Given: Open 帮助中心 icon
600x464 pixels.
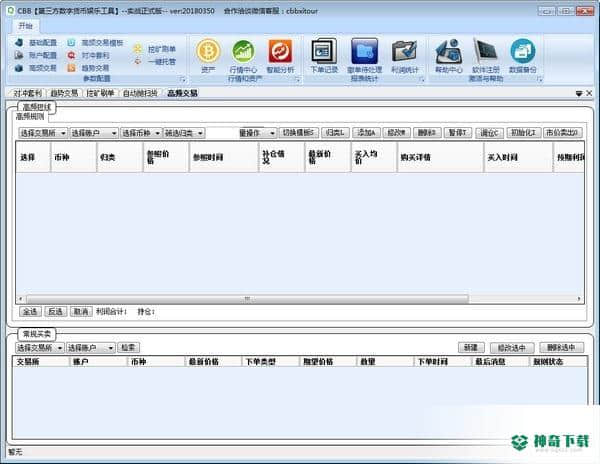Looking at the screenshot, I should [x=448, y=56].
